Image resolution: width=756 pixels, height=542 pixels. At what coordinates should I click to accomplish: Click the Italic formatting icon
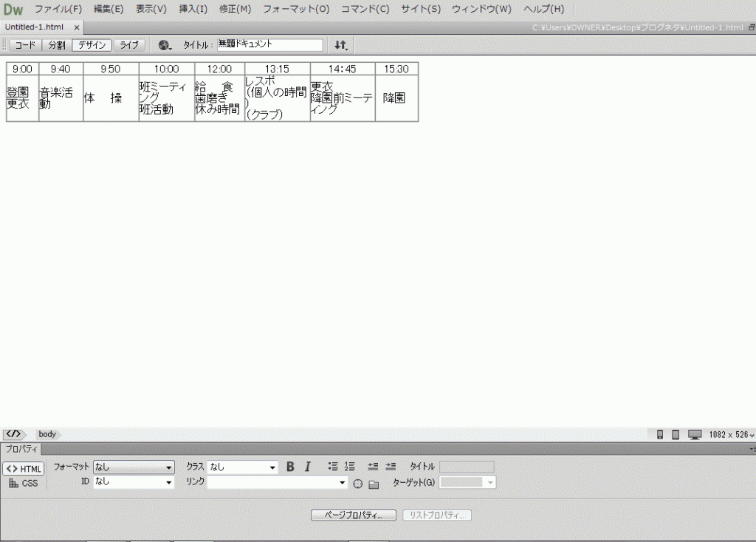(308, 467)
